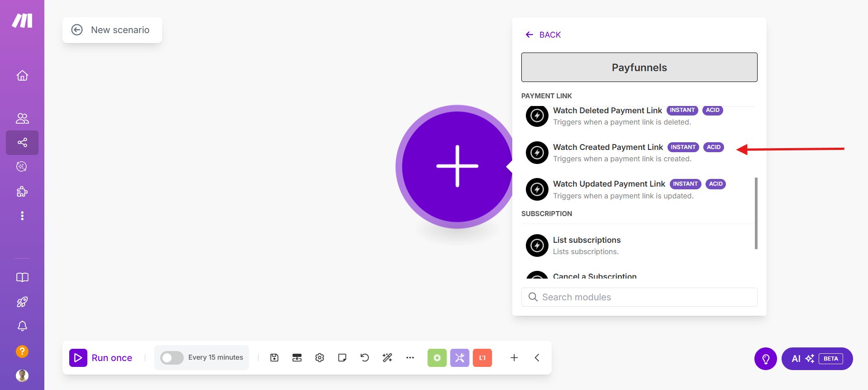Open the Scenario inputs icon
Viewport: 868px width, 390px height.
[x=297, y=358]
